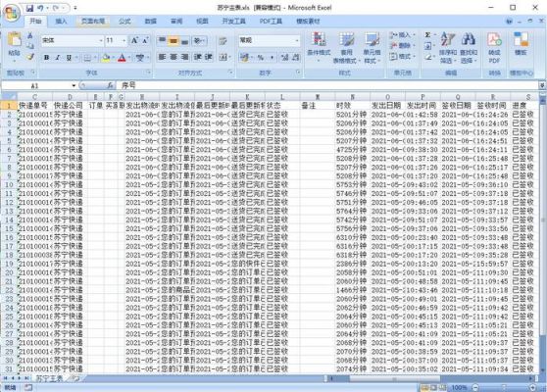Screen dimensions: 547x392
Task: Click the Format Painter brush icon
Action: (30, 56)
